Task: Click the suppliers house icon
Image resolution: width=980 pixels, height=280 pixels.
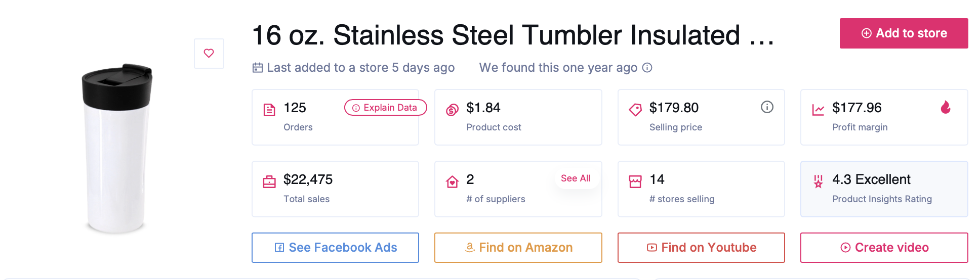Action: click(452, 181)
